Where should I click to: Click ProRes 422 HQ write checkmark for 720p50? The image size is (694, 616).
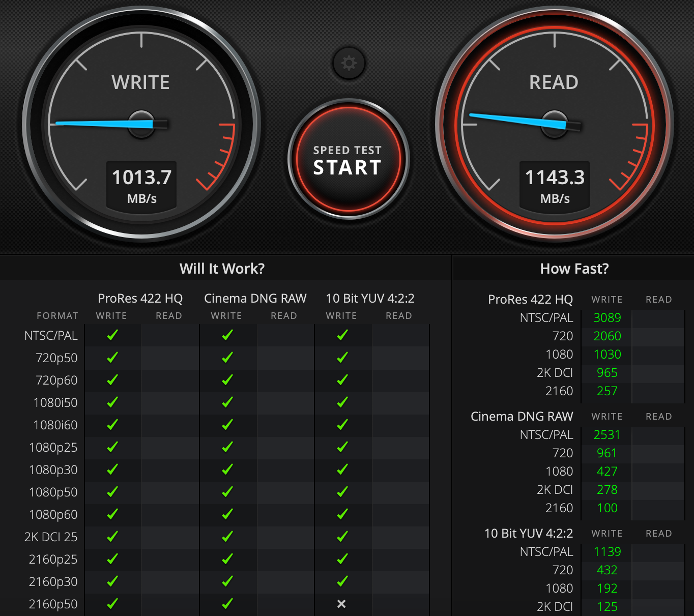[112, 357]
